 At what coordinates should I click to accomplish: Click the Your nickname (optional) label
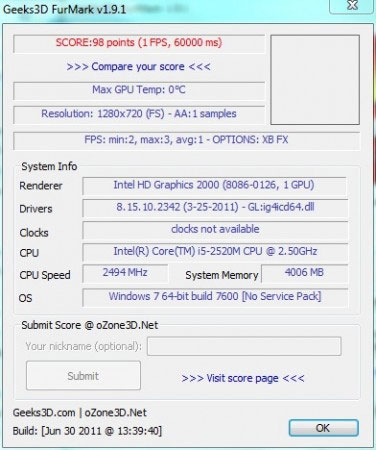84,346
